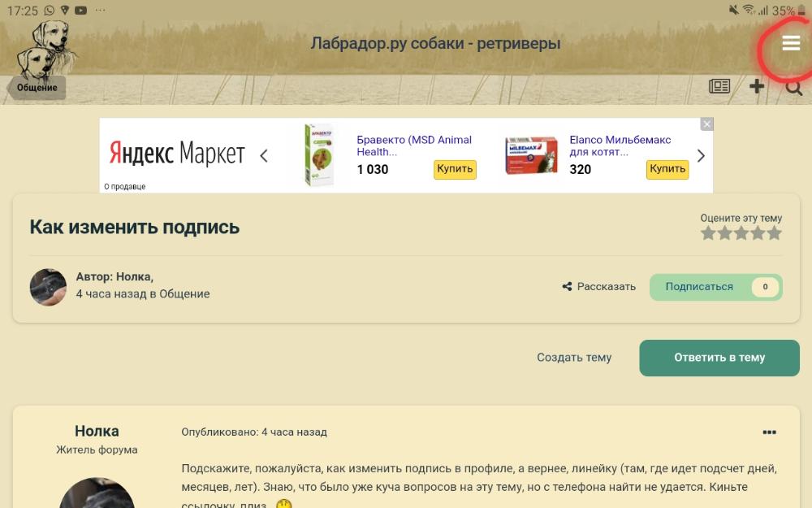Screen dimensions: 812x508
Task: Open author Нолка's avatar in header
Action: [x=48, y=287]
